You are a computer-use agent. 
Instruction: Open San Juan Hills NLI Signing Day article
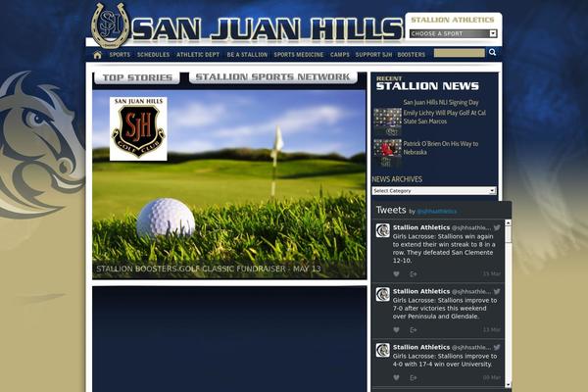pyautogui.click(x=441, y=102)
